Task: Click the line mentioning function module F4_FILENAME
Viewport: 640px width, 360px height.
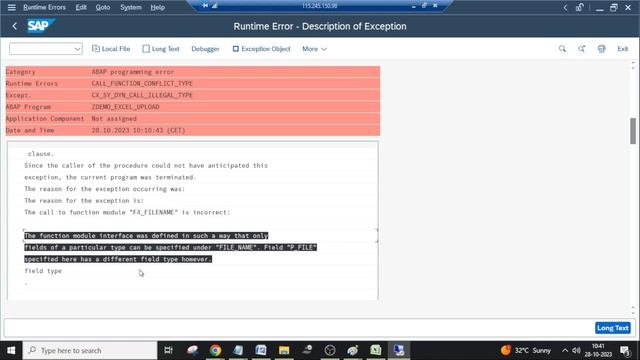Action: pos(127,212)
